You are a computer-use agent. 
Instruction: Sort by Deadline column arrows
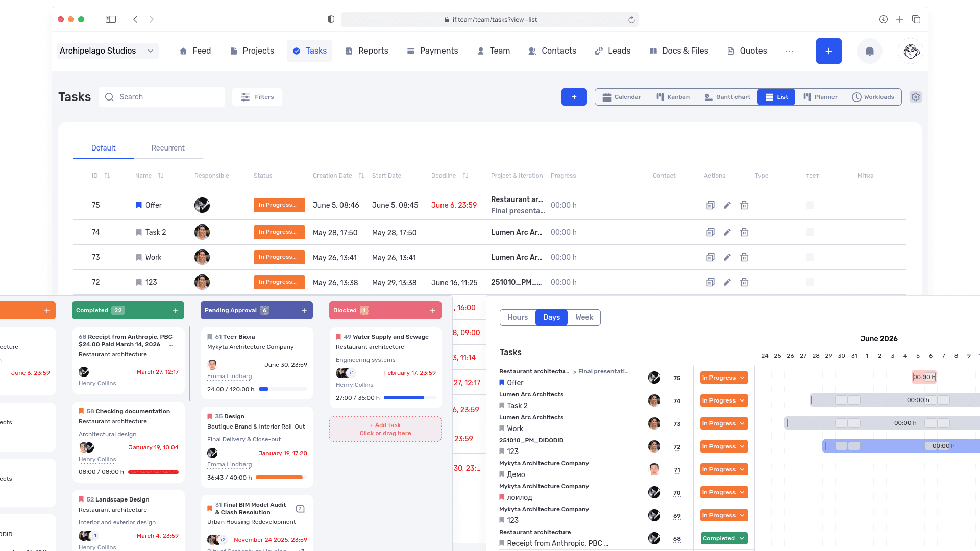coord(465,176)
